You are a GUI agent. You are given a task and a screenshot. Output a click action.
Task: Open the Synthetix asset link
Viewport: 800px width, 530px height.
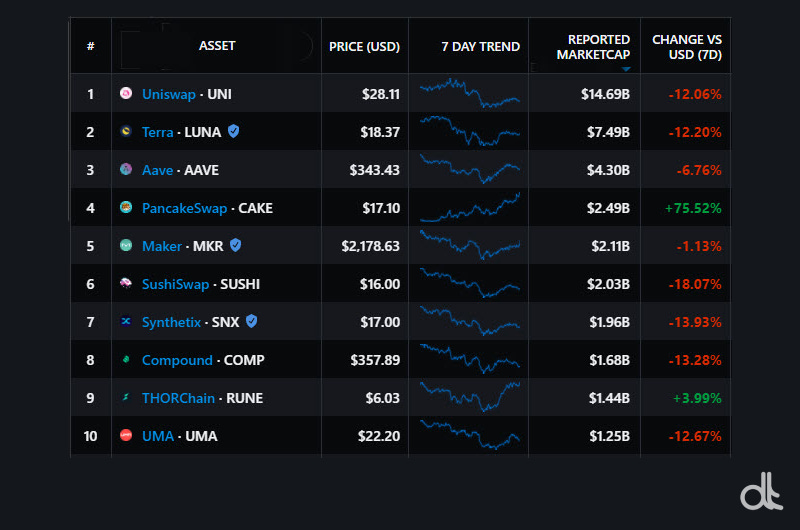tap(171, 322)
